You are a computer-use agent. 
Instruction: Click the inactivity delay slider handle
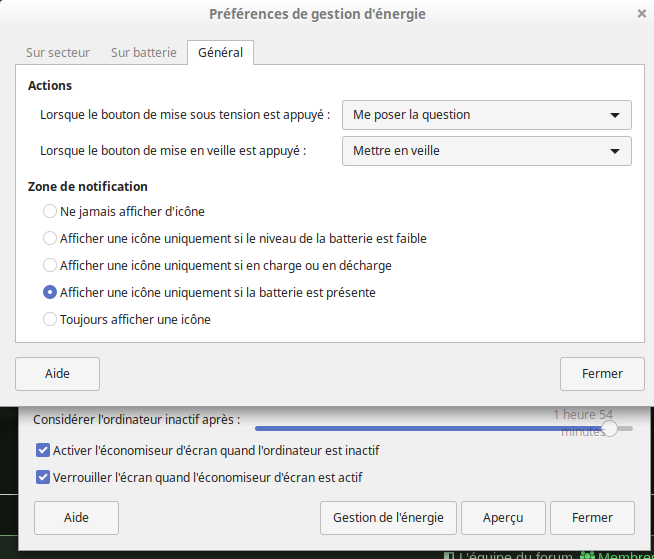(x=609, y=428)
